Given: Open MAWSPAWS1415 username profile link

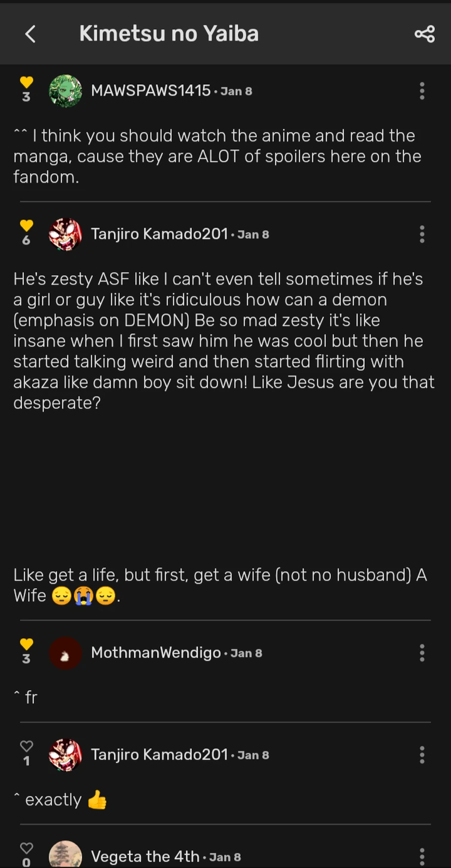Looking at the screenshot, I should tap(151, 91).
